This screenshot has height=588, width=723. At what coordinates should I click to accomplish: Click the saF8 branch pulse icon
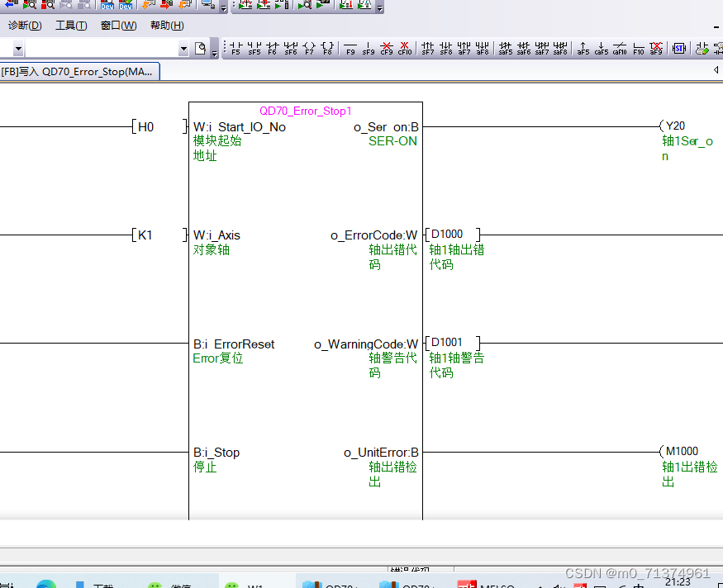560,48
